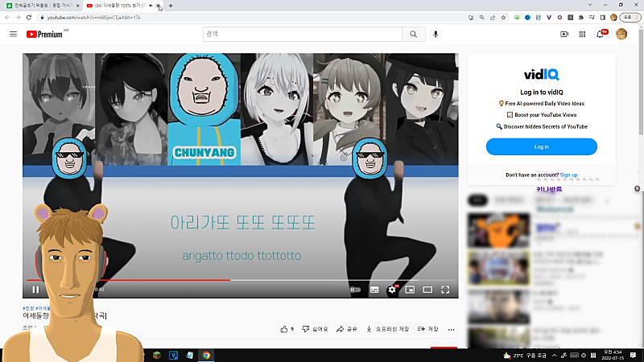Show hidden system tray icons chevron
The height and width of the screenshot is (362, 644).
click(x=554, y=356)
